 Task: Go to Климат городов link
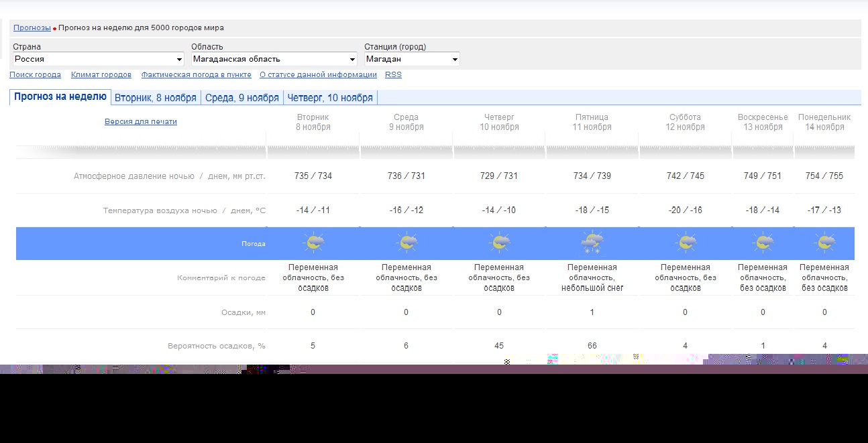point(101,74)
